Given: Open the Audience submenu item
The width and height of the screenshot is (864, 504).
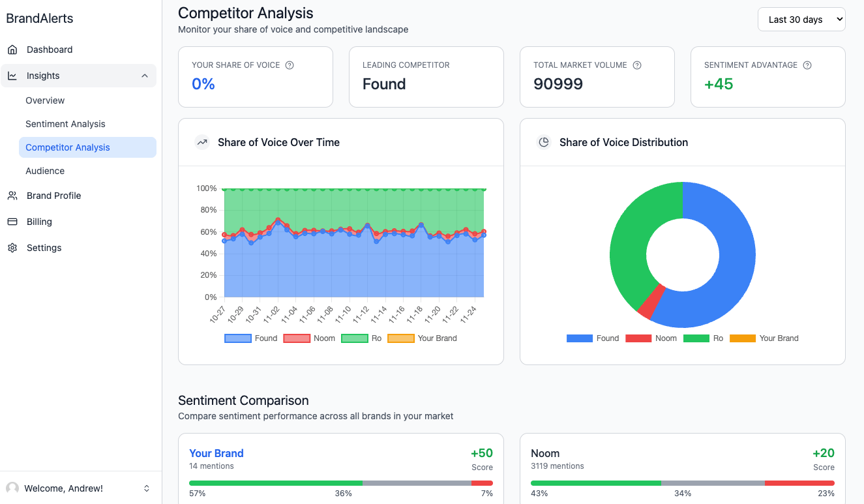Looking at the screenshot, I should coord(45,171).
